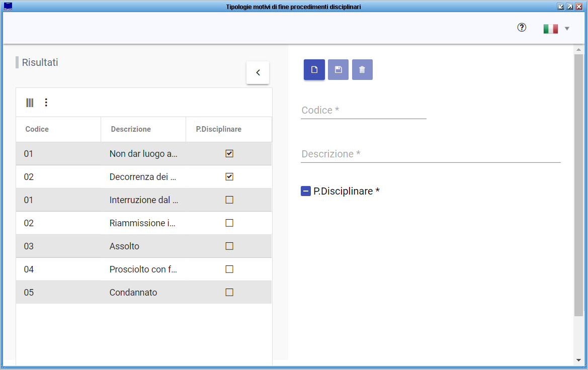Screen dimensions: 588x370
Task: Sort by the Codice column header
Action: [37, 129]
